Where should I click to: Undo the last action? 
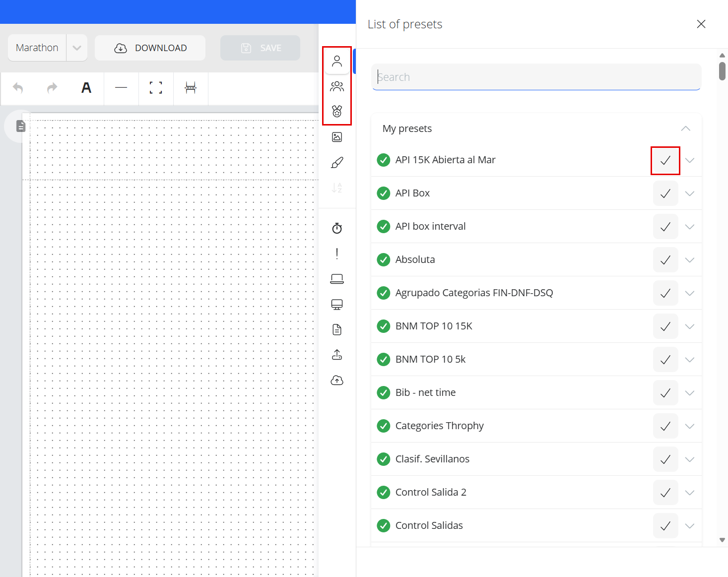coord(18,88)
